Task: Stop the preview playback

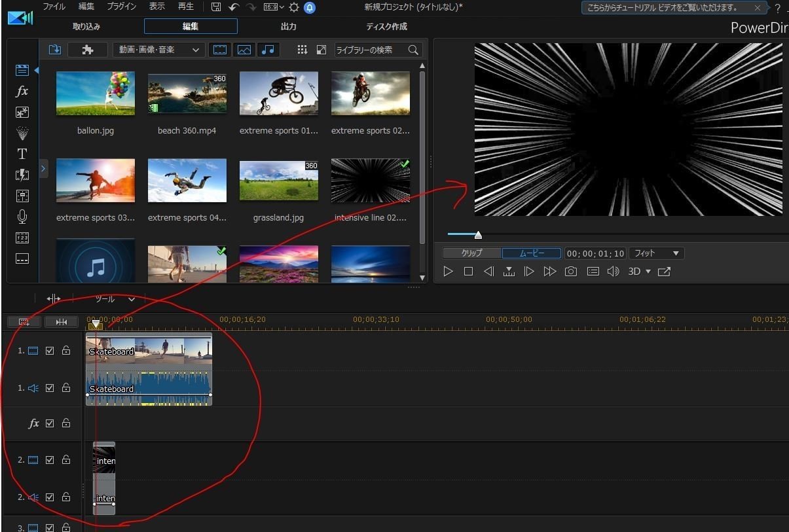Action: point(468,272)
